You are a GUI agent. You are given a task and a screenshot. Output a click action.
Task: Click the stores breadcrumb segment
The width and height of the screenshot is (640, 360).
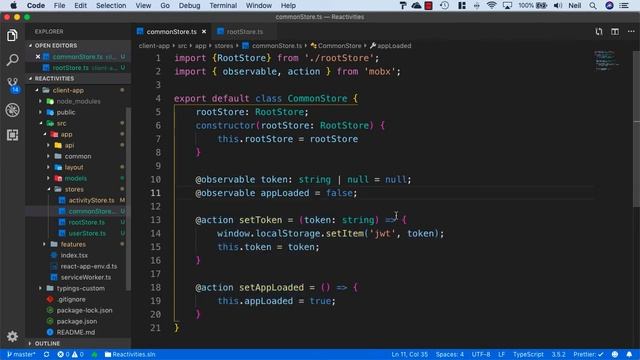224,46
